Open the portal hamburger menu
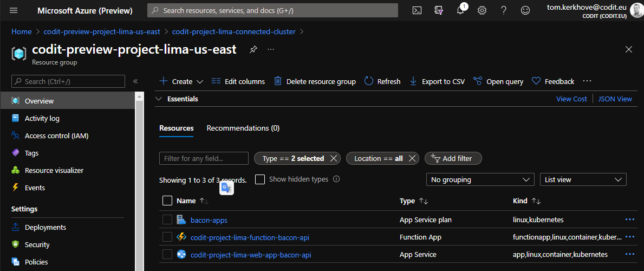644x271 pixels. (14, 10)
